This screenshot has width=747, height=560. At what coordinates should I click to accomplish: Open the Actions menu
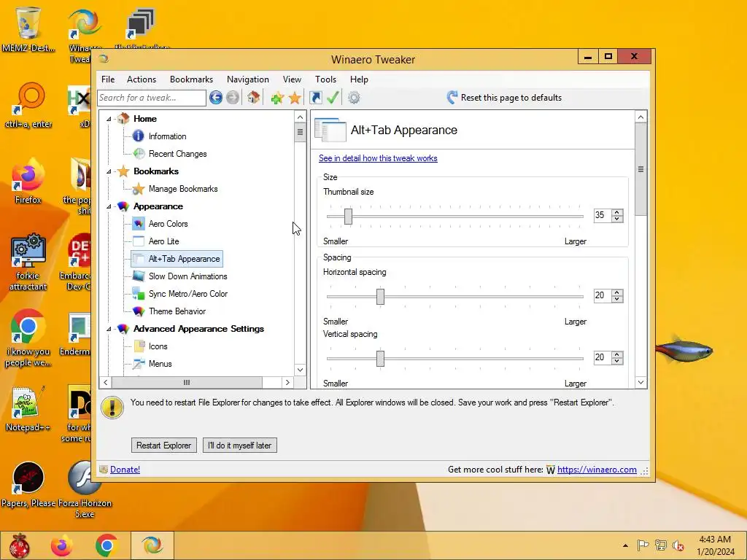(142, 79)
